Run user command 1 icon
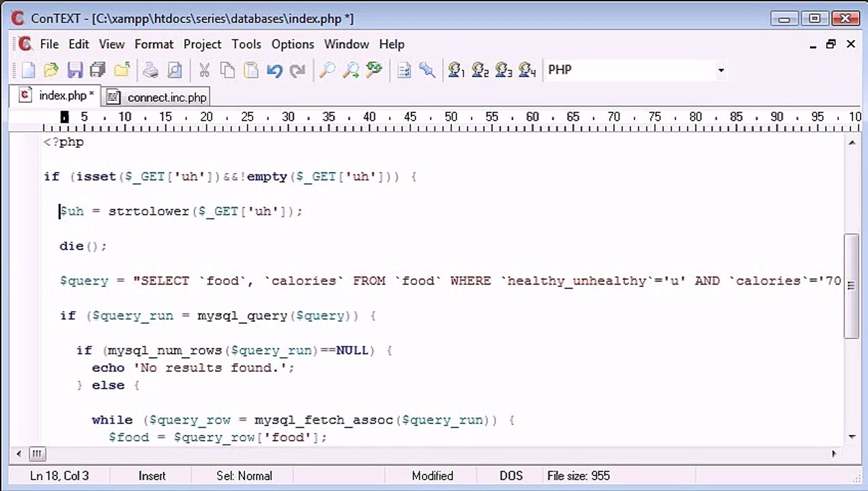This screenshot has width=868, height=491. coord(457,70)
